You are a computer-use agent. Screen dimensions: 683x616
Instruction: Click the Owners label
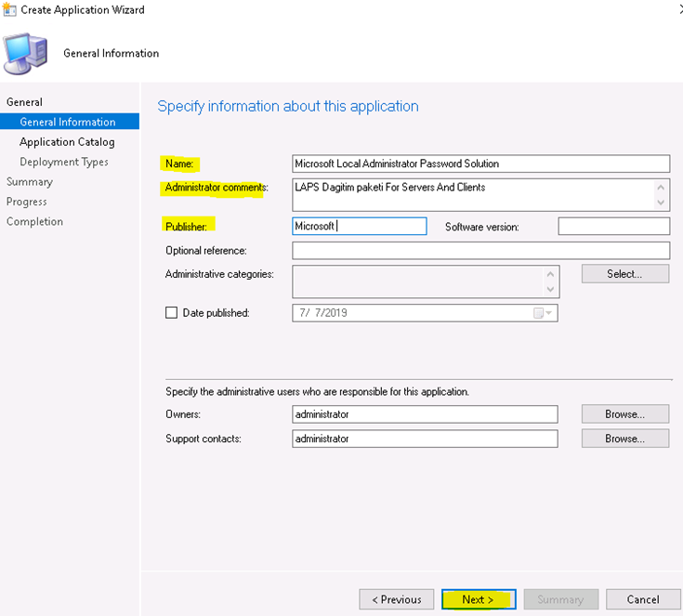183,414
